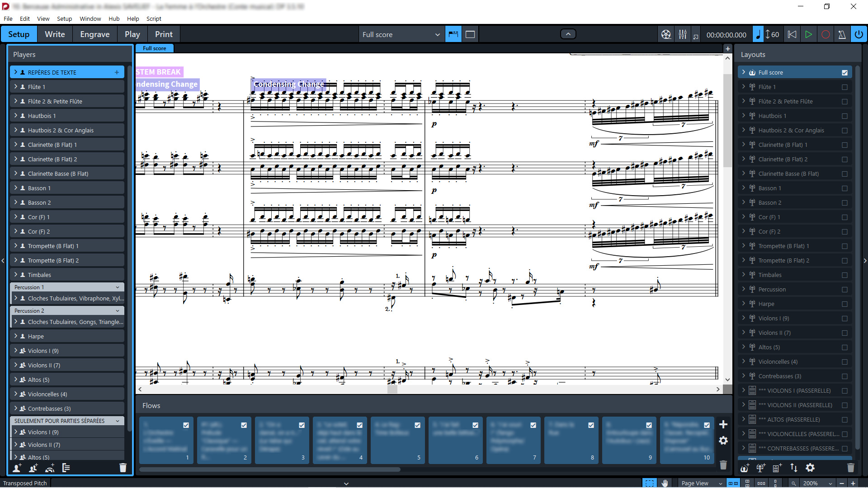Open the Page View dropdown
Image resolution: width=868 pixels, height=488 pixels.
(702, 483)
